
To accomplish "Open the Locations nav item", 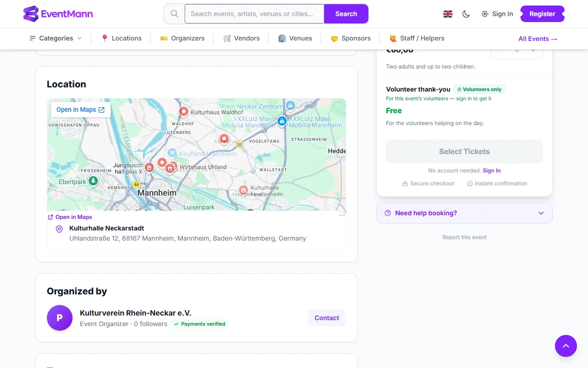I will coord(121,38).
